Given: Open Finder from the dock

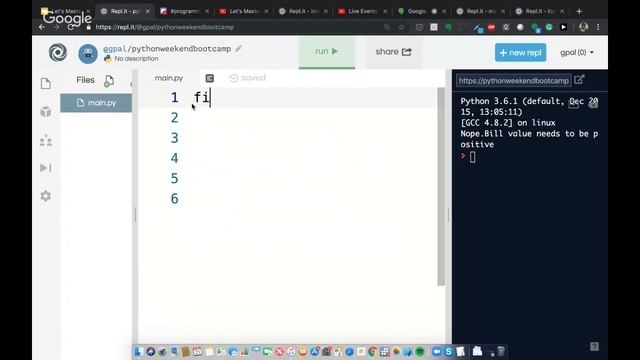Looking at the screenshot, I should [138, 351].
